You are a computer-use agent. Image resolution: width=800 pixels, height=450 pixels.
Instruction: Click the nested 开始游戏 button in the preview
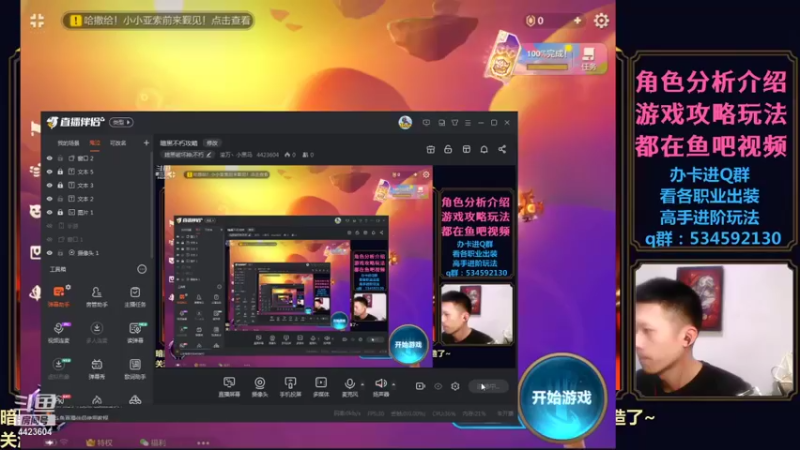tap(408, 345)
